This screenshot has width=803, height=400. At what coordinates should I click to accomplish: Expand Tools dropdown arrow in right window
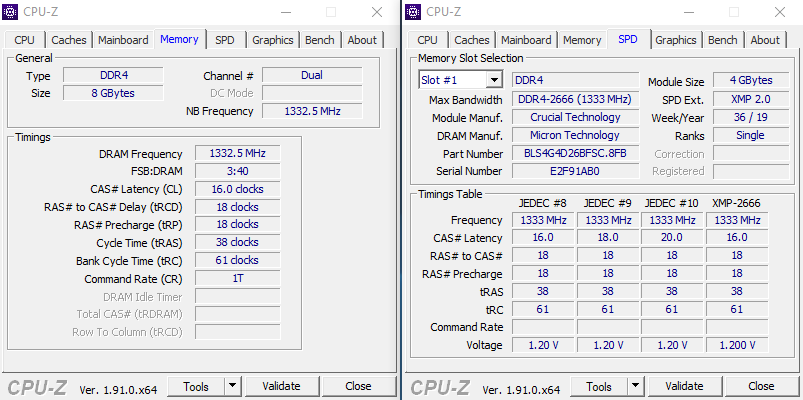coord(636,386)
